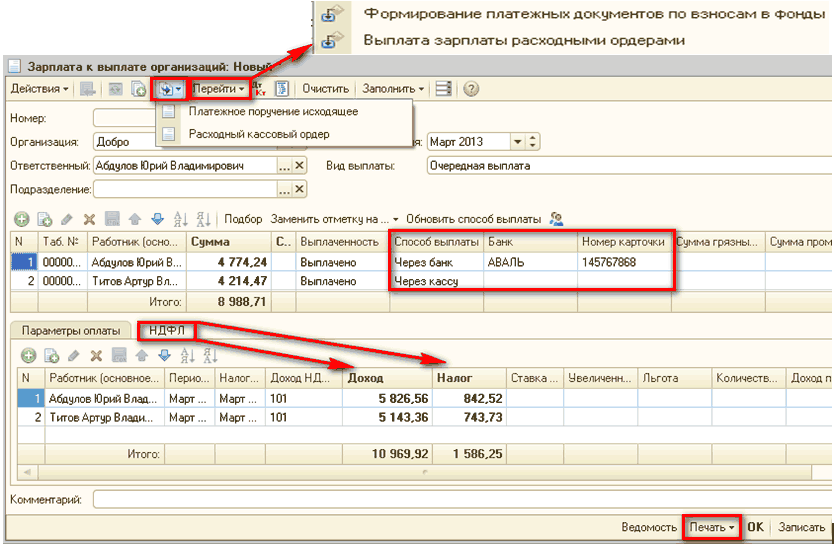Clear the Подразделение field with X button
The width and height of the screenshot is (838, 546).
pyautogui.click(x=300, y=189)
